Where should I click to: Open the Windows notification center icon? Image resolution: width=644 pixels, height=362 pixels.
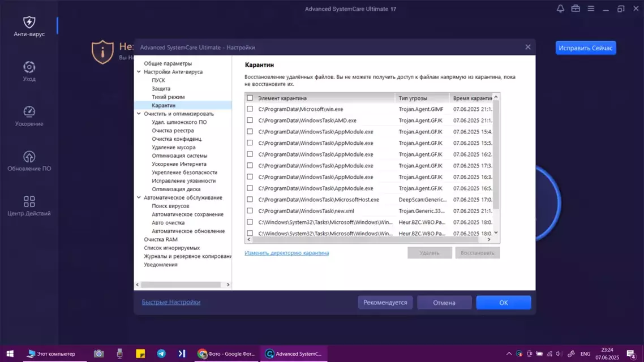(x=632, y=354)
